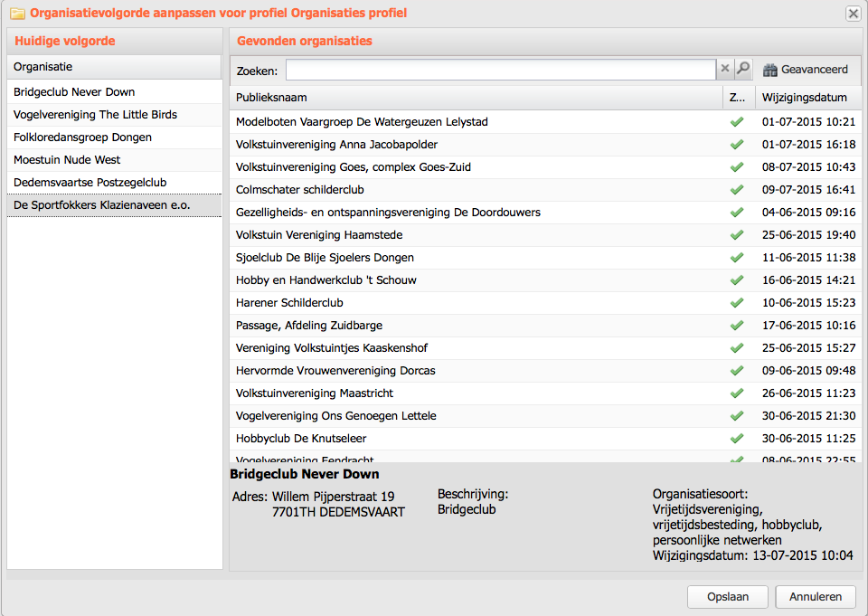Select Volkstuinvereniging Maastricht row
The height and width of the screenshot is (616, 868).
click(545, 393)
